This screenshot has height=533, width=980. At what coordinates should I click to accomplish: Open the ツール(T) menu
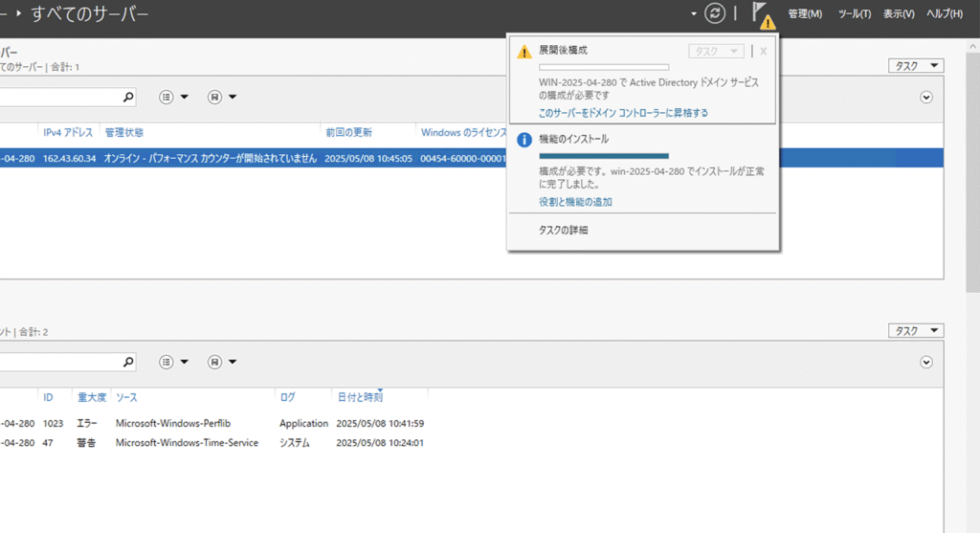point(855,13)
